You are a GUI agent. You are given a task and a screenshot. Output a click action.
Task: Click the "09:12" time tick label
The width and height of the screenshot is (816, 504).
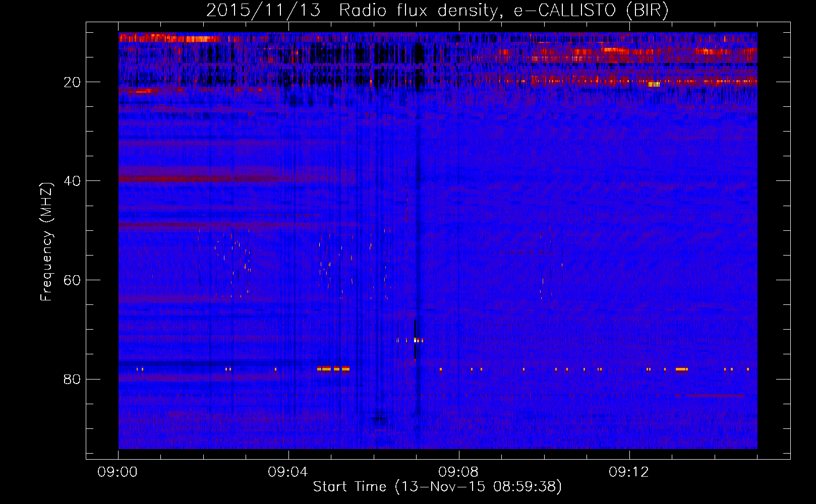point(629,472)
